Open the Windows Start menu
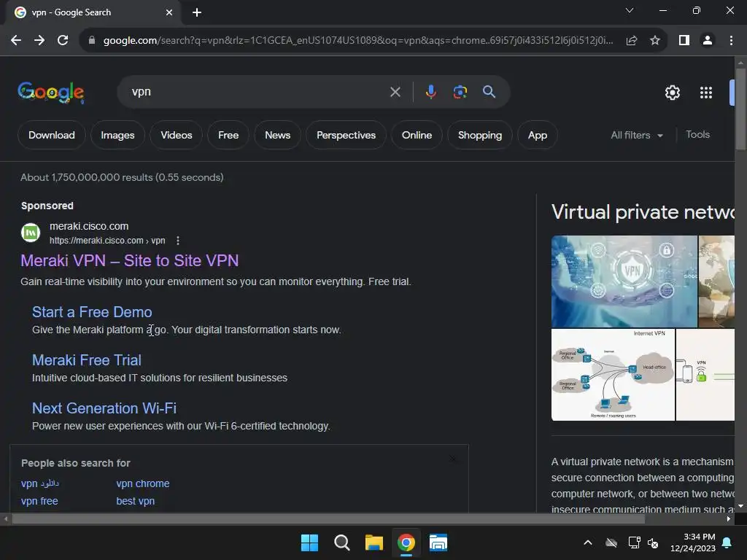Image resolution: width=747 pixels, height=560 pixels. [309, 542]
